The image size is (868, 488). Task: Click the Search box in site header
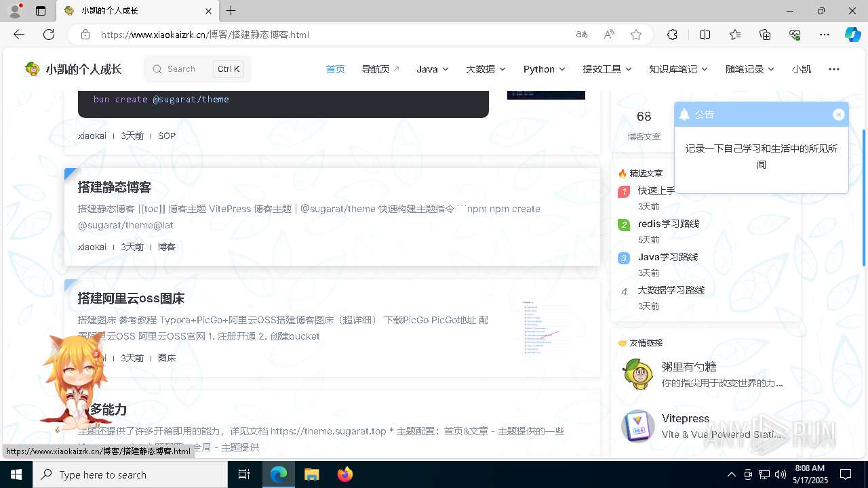pyautogui.click(x=197, y=69)
